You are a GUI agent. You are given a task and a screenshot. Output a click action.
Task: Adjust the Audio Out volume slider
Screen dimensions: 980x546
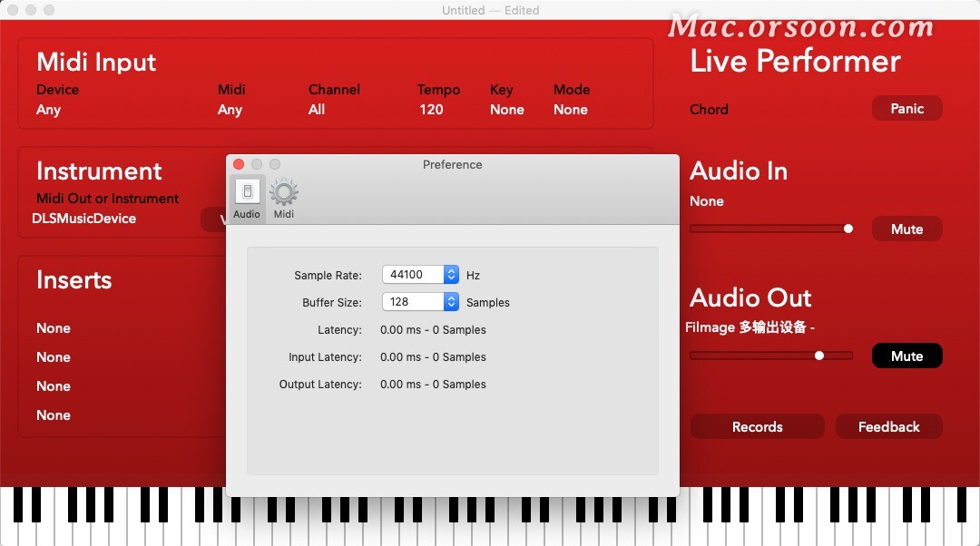tap(771, 356)
